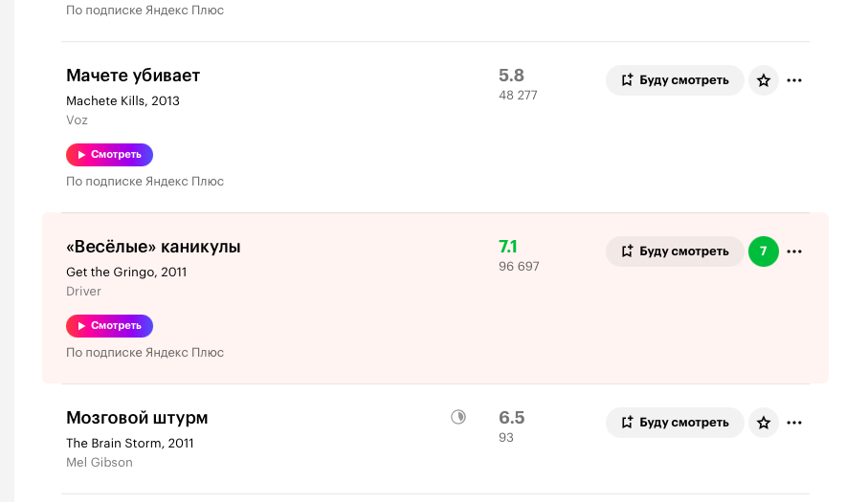868x502 pixels.
Task: Open three-dot menu for Get the Gringo
Action: tap(794, 251)
